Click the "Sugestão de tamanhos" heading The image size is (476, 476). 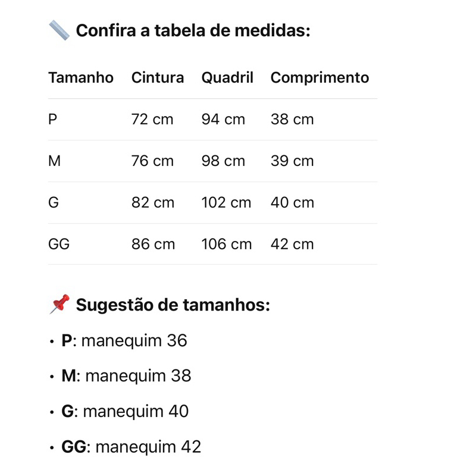[x=173, y=305]
